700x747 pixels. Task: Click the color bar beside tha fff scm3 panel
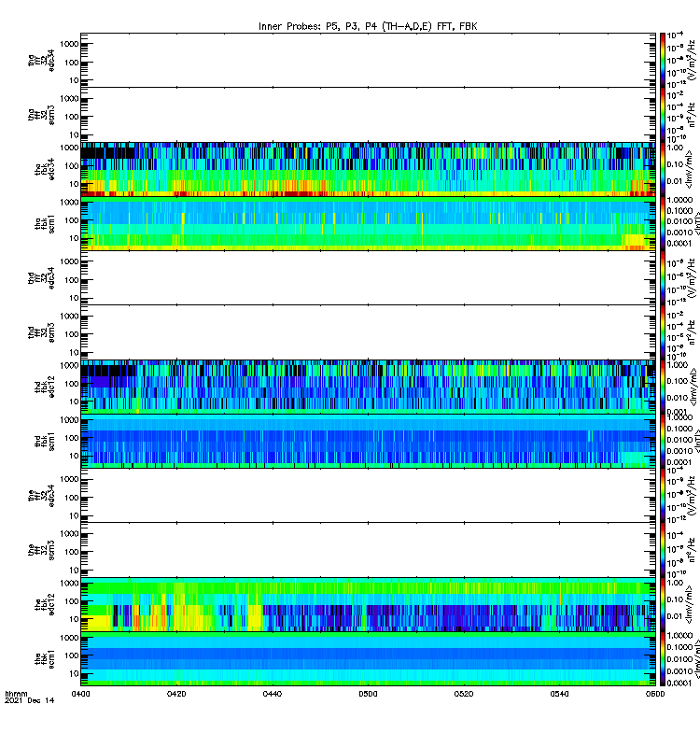663,114
